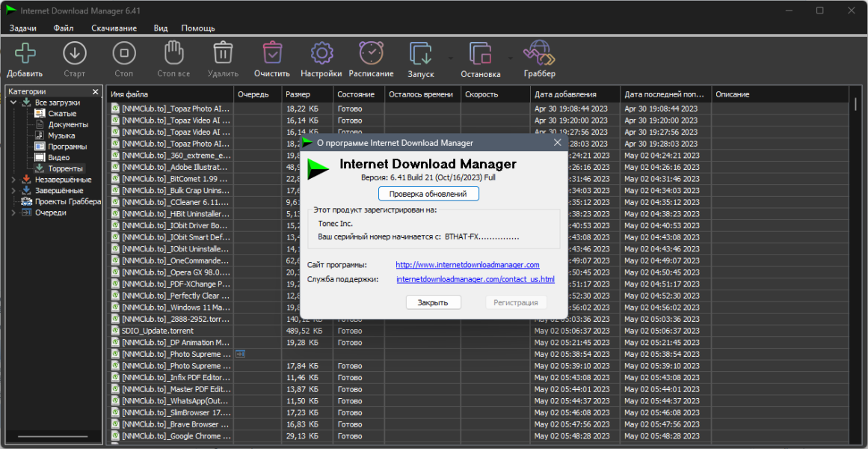Open the internetdownloadmanager.com website link

point(467,265)
